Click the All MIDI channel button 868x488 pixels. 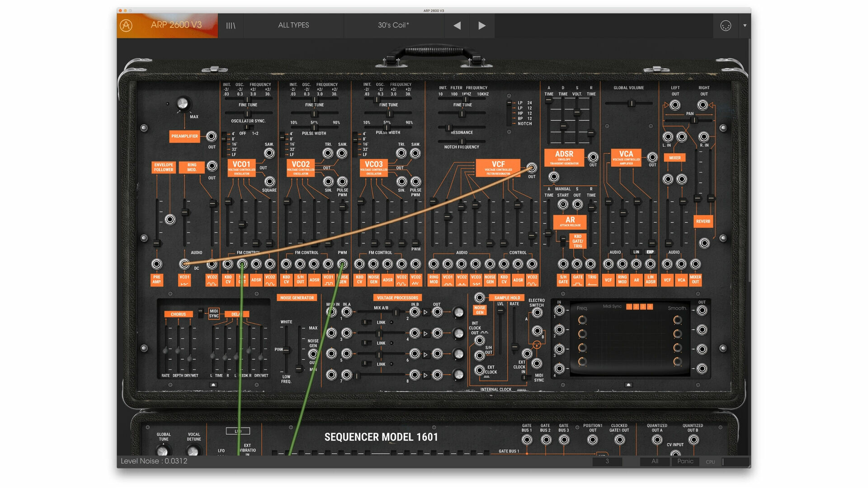tap(655, 461)
